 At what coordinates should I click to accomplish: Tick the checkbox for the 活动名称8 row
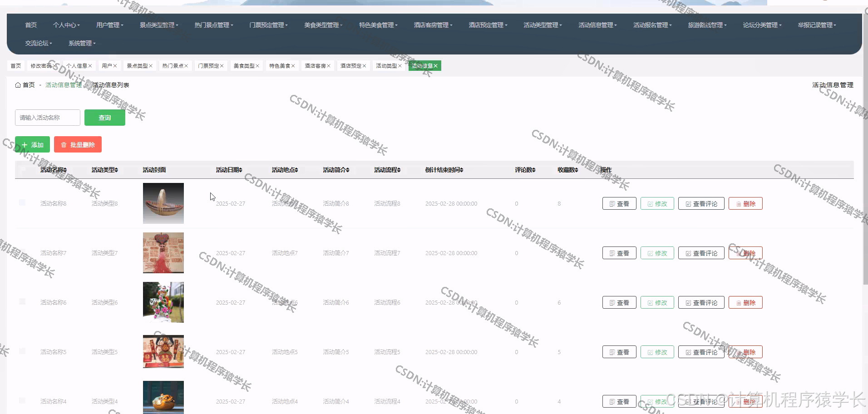[x=22, y=202]
